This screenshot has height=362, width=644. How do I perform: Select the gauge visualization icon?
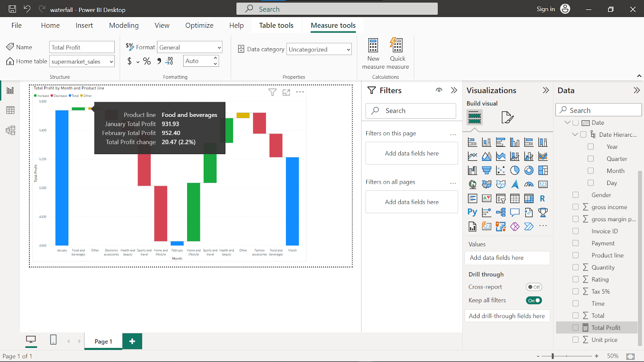click(x=529, y=185)
